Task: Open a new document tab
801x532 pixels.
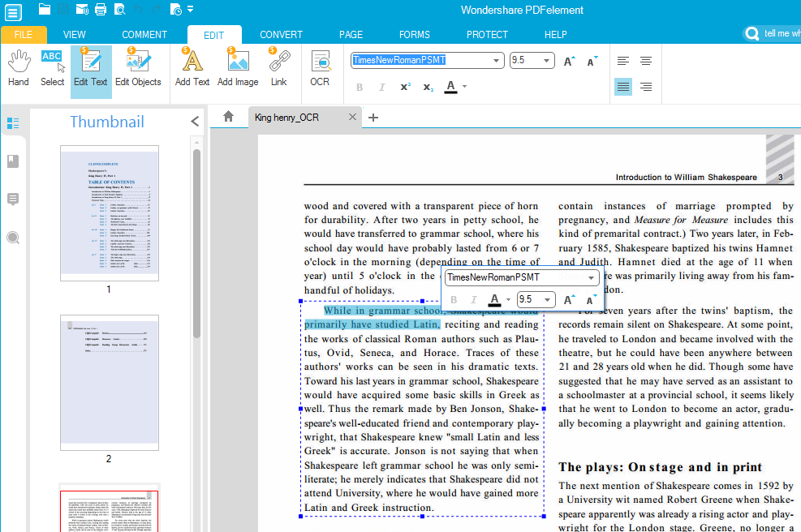Action: [373, 118]
